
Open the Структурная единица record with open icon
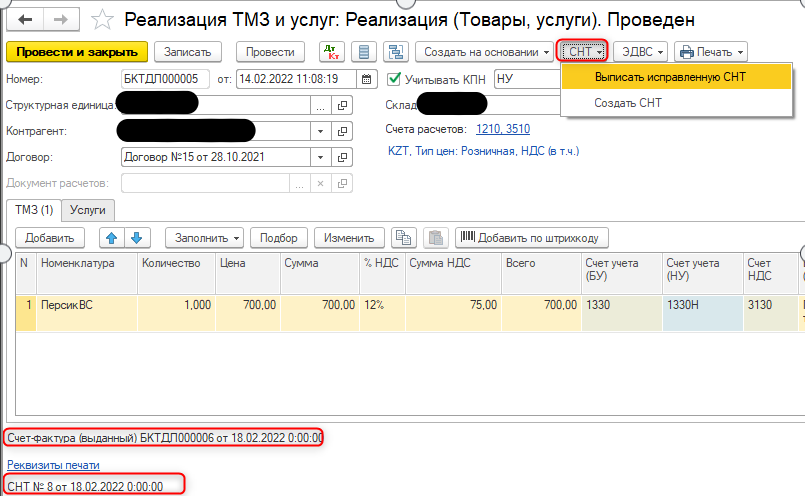(342, 105)
